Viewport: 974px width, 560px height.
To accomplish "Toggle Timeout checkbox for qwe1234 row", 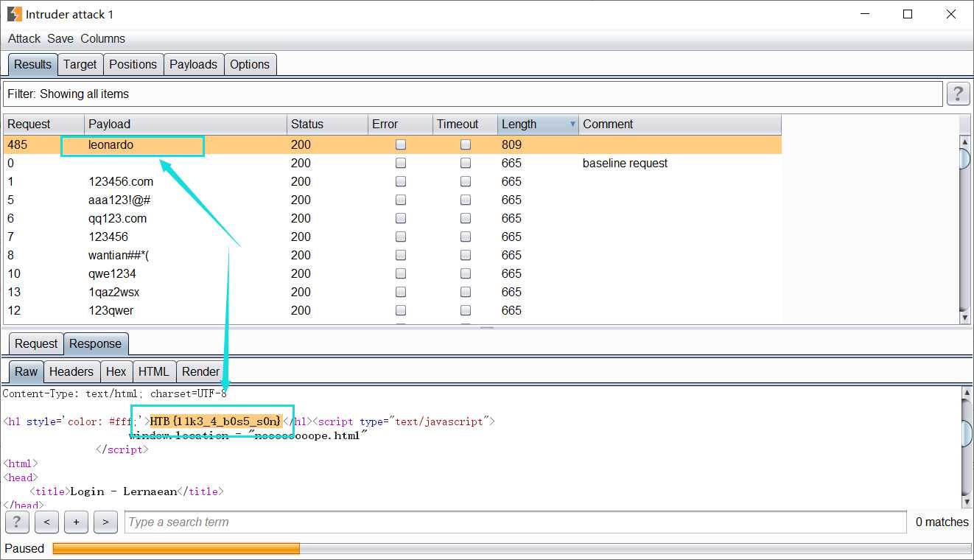I will tap(466, 273).
